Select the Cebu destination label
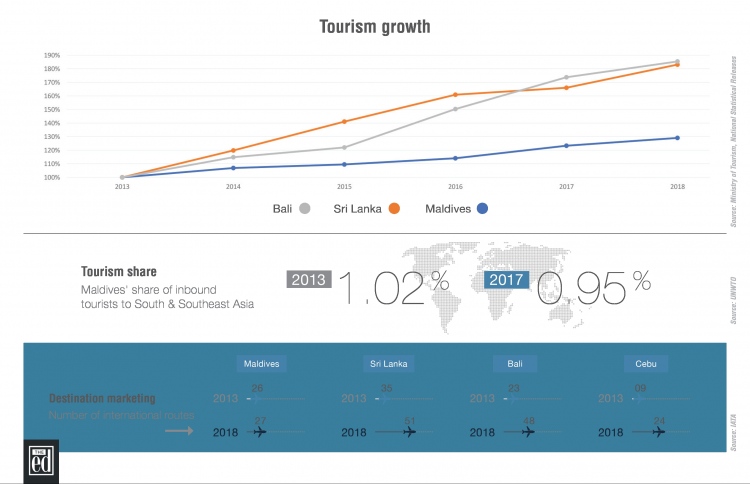The width and height of the screenshot is (750, 484). (645, 364)
